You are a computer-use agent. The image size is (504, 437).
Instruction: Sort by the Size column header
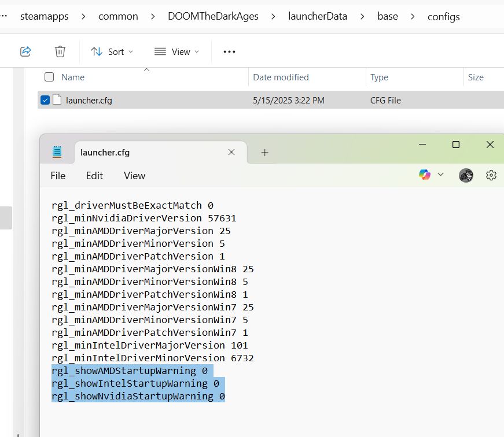(x=476, y=77)
